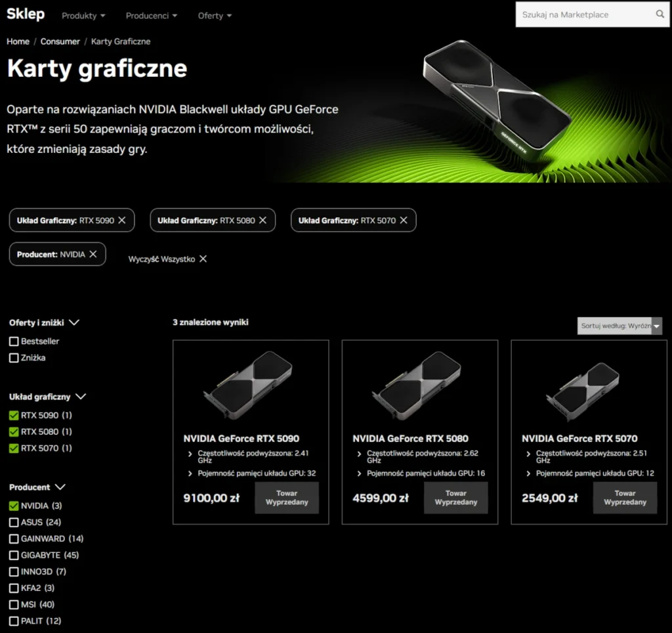Click the search magnifier icon

click(x=660, y=14)
